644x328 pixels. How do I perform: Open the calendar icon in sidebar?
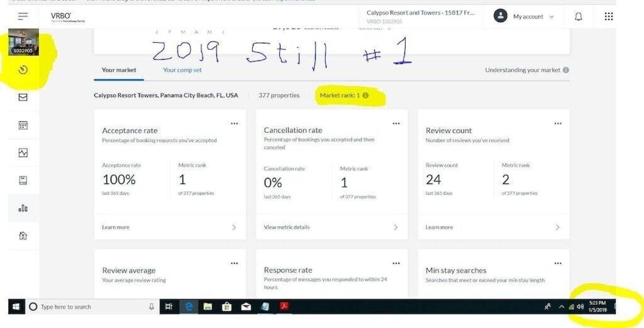pos(23,125)
